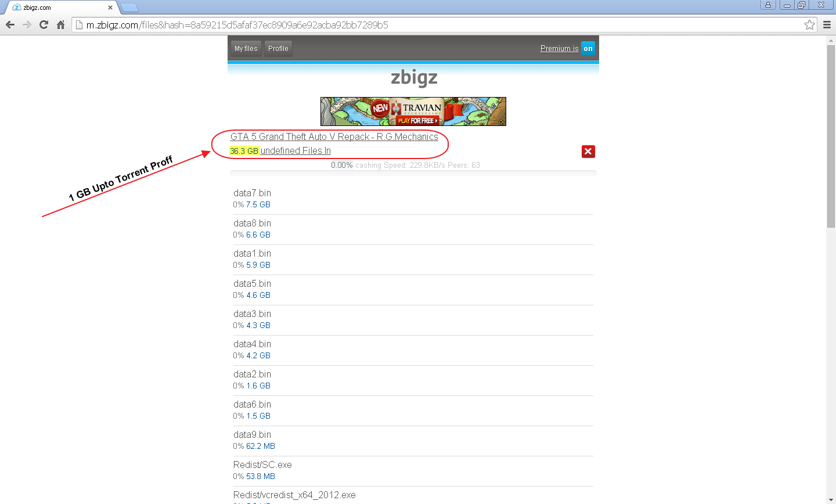Viewport: 836px width, 504px height.
Task: Click the 4.3 GB size link
Action: click(258, 326)
